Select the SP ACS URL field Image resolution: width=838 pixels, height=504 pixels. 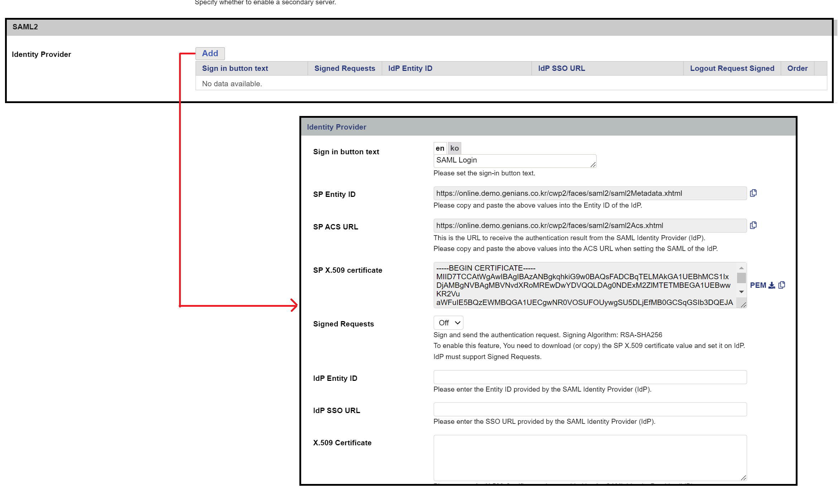click(590, 226)
